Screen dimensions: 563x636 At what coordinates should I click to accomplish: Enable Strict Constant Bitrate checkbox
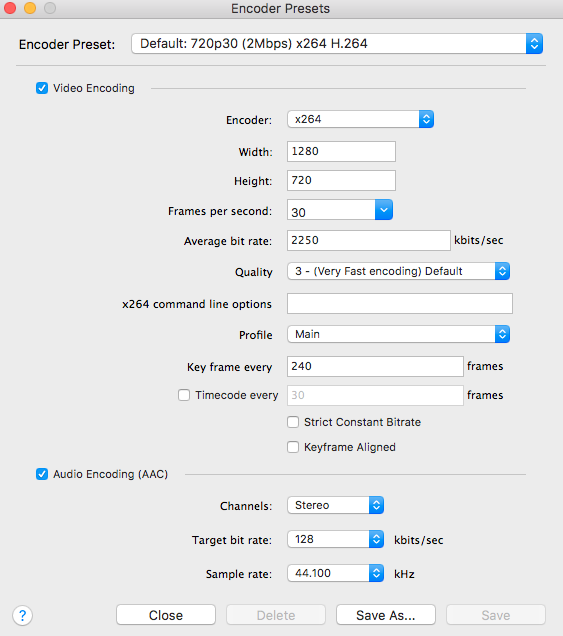coord(293,422)
